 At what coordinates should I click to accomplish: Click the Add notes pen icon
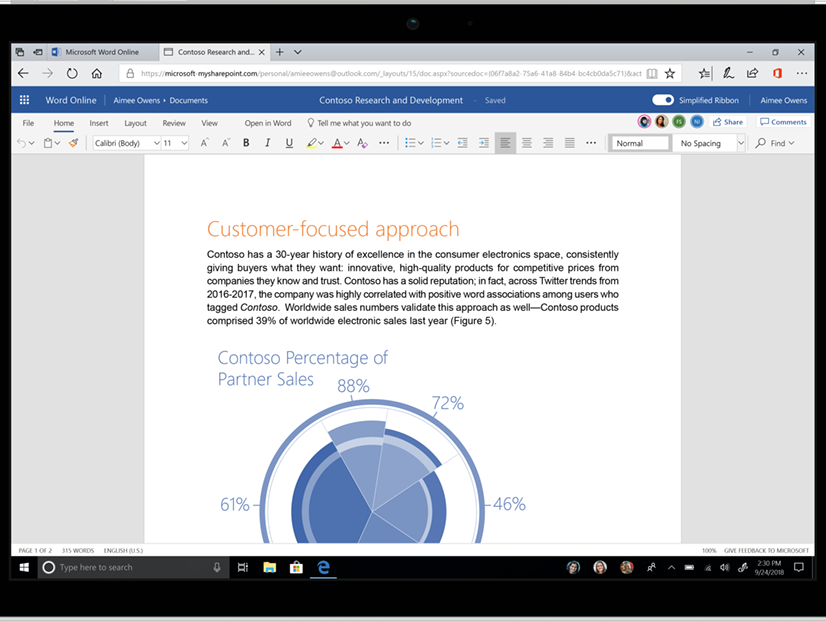(728, 74)
